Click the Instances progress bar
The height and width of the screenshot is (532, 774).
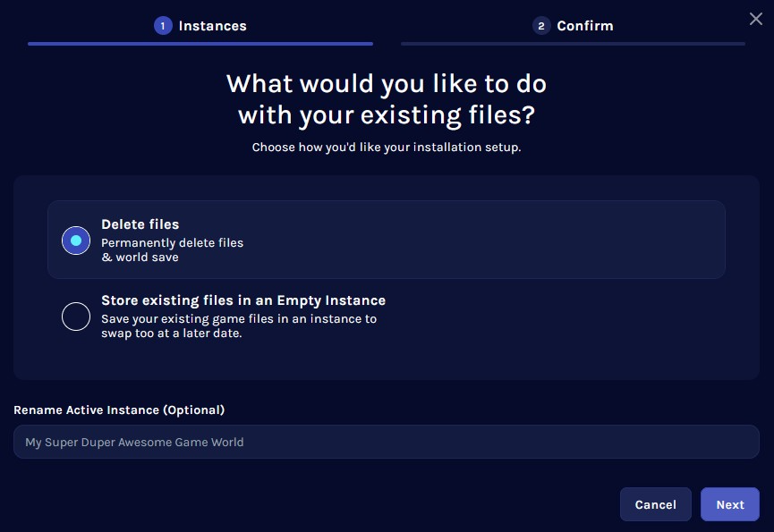(x=200, y=43)
